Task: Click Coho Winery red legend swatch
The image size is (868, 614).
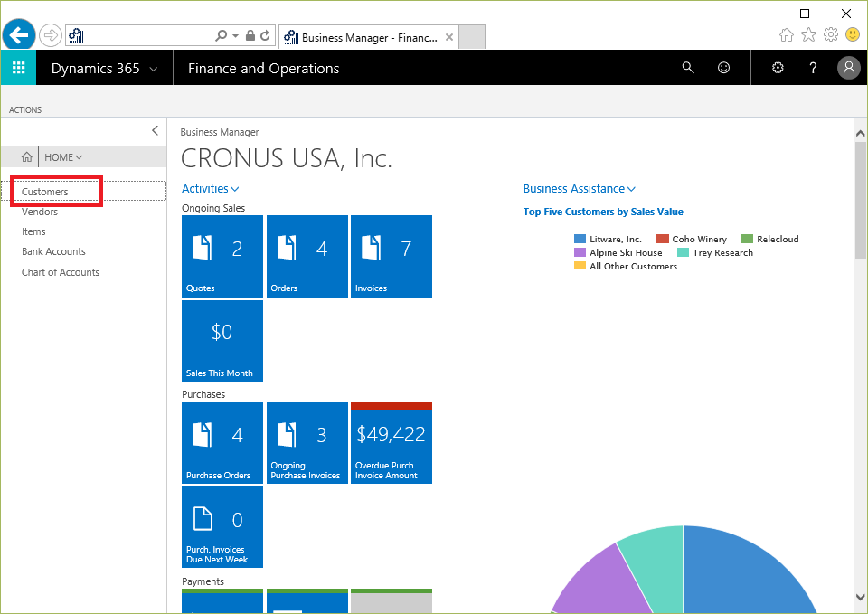Action: 662,239
